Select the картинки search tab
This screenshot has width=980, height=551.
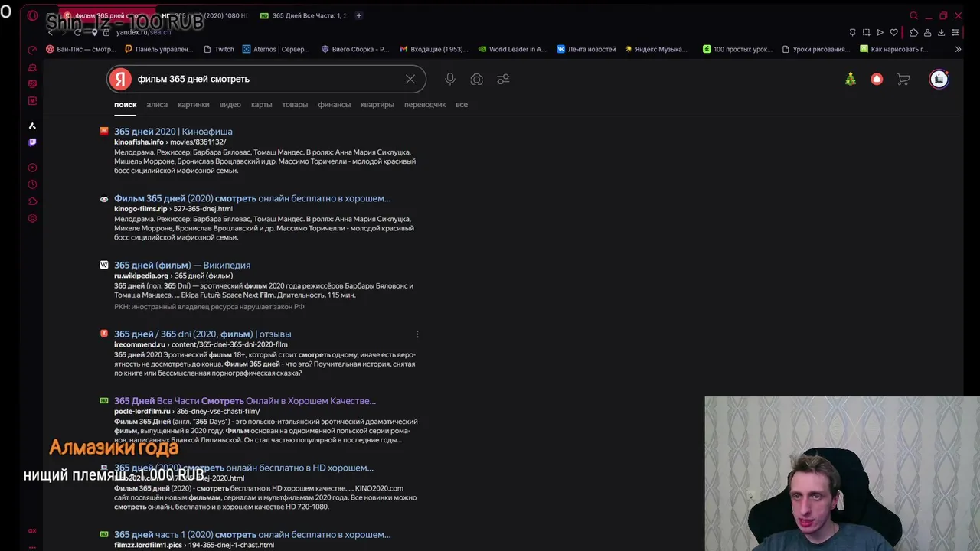[x=193, y=104]
